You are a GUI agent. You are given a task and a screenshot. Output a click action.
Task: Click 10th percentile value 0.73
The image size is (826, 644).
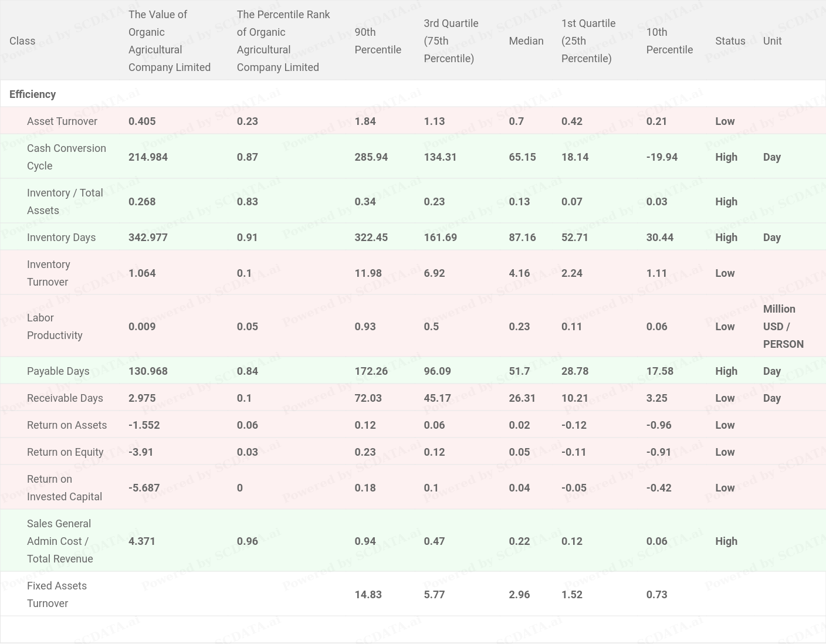656,594
